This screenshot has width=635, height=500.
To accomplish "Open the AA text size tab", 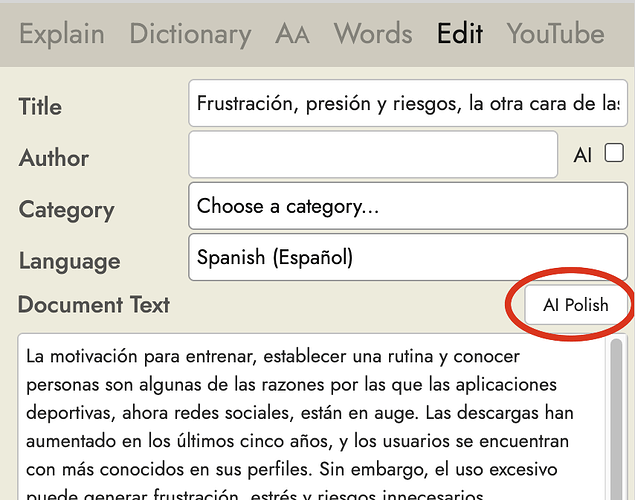I will tap(292, 34).
